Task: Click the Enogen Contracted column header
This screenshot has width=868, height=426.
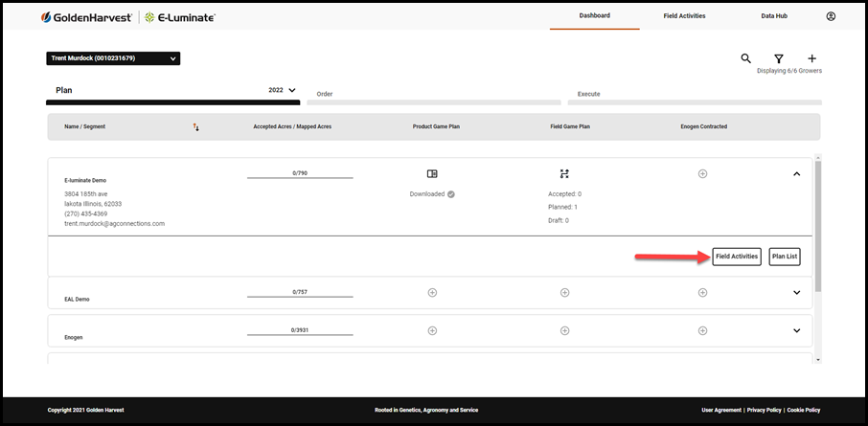Action: 703,126
